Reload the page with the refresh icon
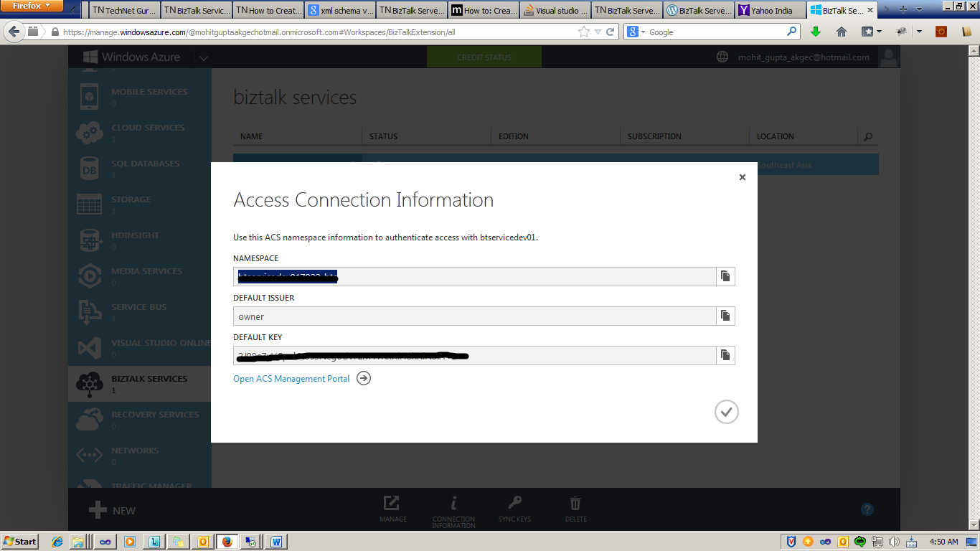The image size is (980, 551). (611, 32)
